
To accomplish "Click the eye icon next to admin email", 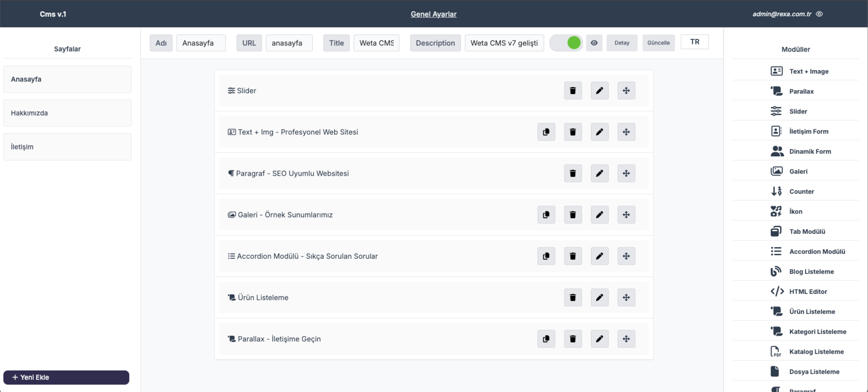I will [819, 14].
